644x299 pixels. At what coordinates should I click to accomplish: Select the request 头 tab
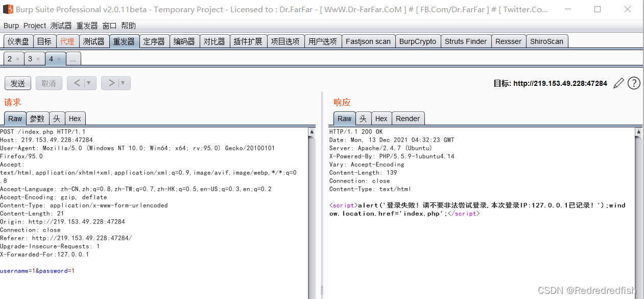(x=57, y=119)
